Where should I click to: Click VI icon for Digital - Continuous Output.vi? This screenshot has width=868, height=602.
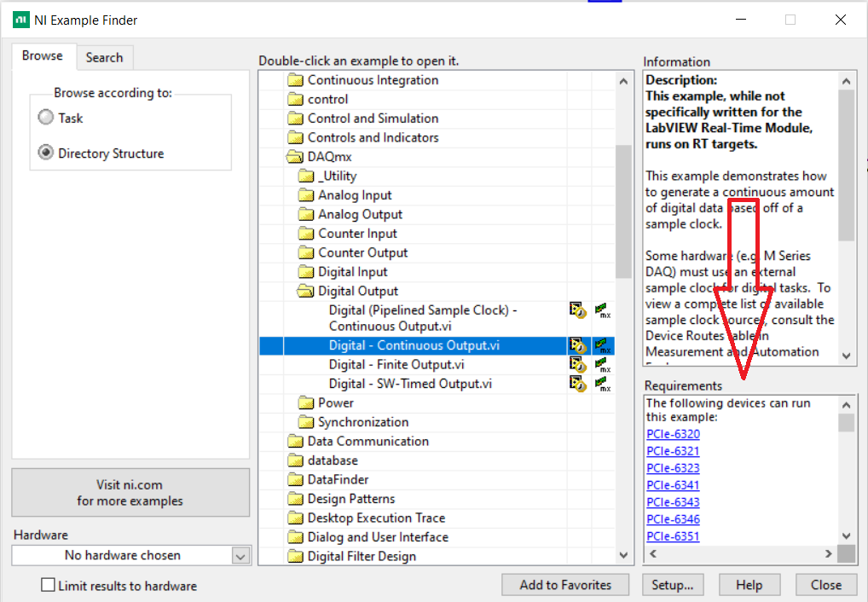[578, 345]
